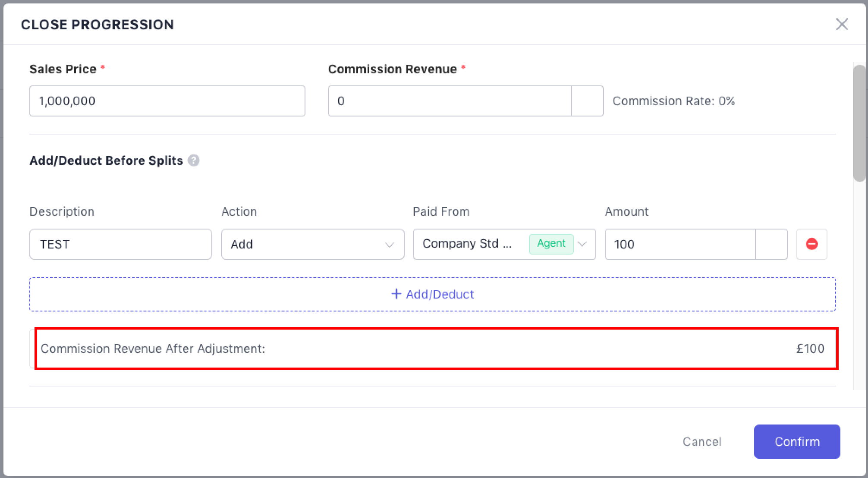Click the unit box beside Commission Revenue field
The height and width of the screenshot is (478, 868).
click(x=587, y=101)
